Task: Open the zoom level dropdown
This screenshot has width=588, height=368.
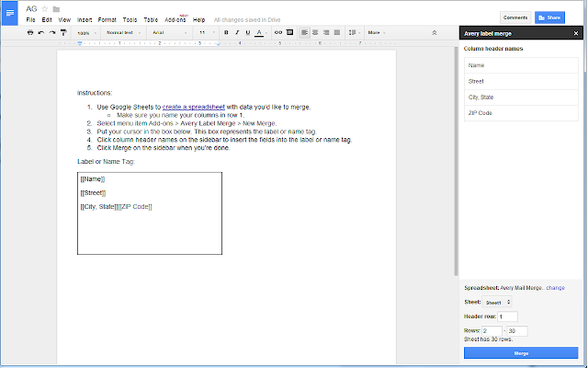Action: [86, 33]
